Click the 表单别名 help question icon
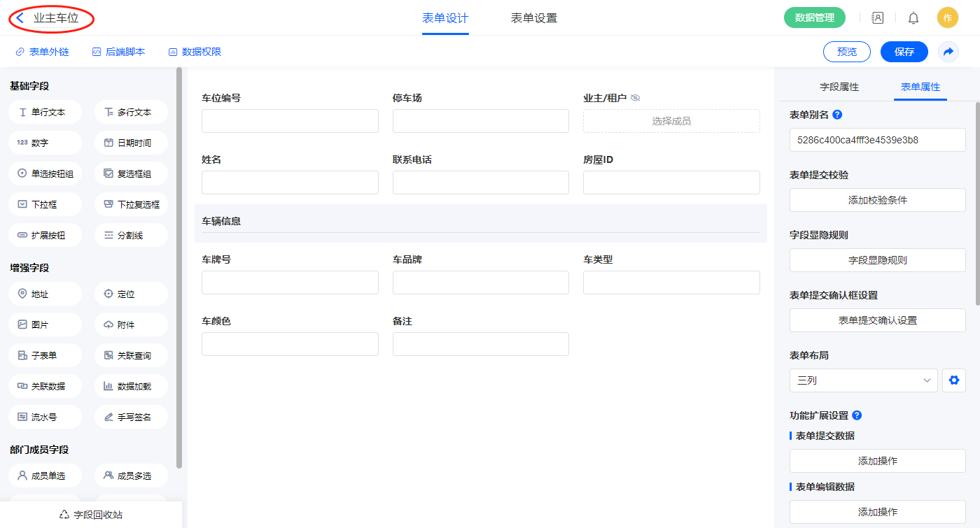Viewport: 980px width, 528px height. (837, 115)
